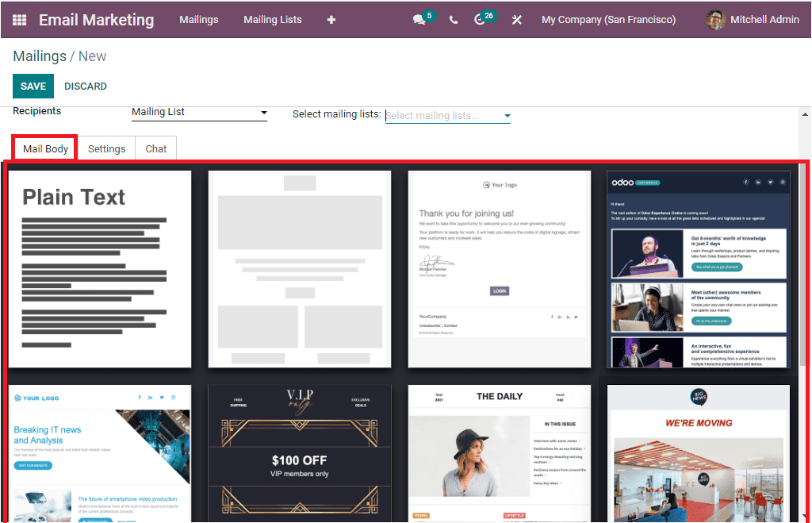Open the Mailing Lists menu
This screenshot has height=523, width=812.
[273, 20]
